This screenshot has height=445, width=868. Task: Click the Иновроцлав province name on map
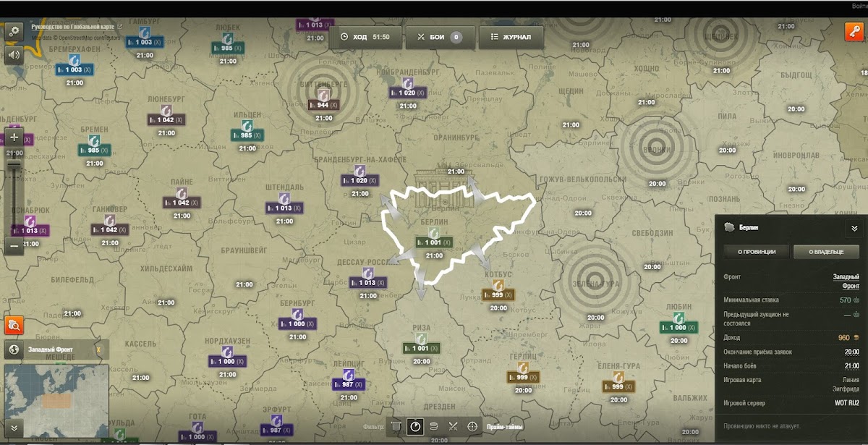796,155
